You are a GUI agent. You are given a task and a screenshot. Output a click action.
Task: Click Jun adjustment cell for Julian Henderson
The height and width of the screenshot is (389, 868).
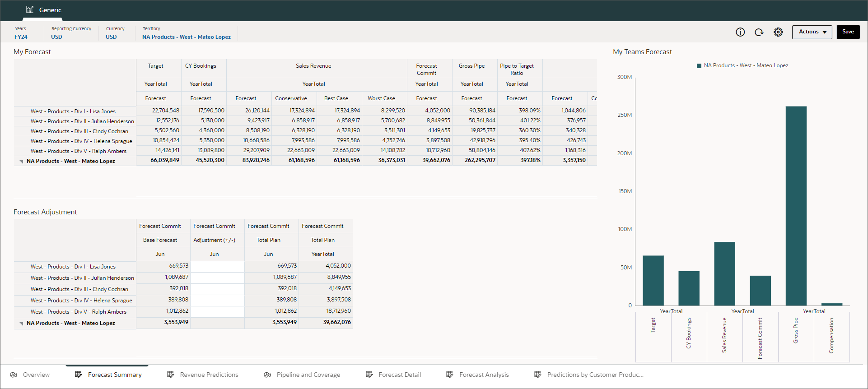pos(217,278)
